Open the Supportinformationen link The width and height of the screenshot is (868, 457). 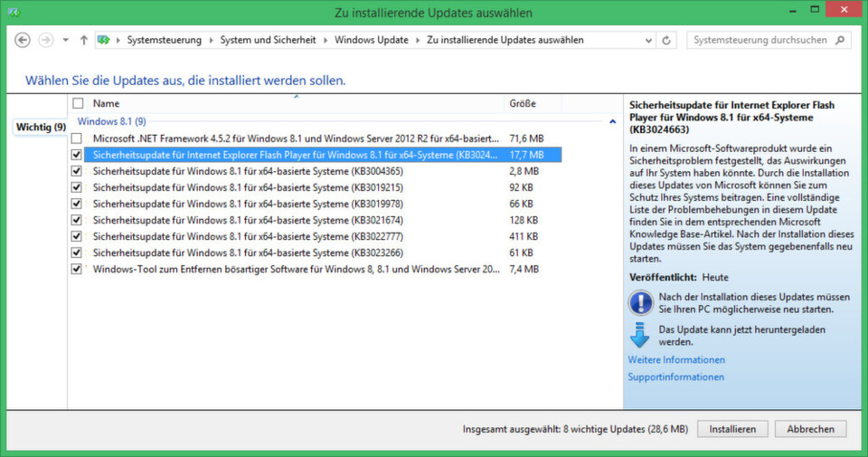pyautogui.click(x=675, y=377)
